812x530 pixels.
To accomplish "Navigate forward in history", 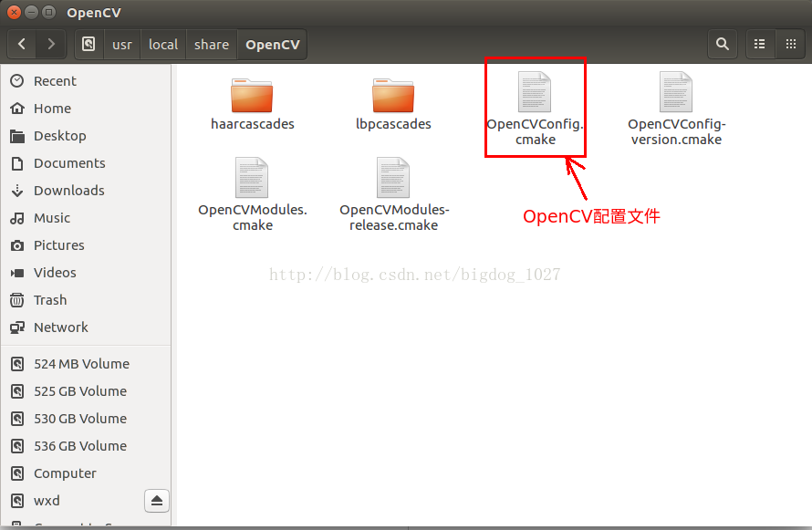I will point(51,44).
